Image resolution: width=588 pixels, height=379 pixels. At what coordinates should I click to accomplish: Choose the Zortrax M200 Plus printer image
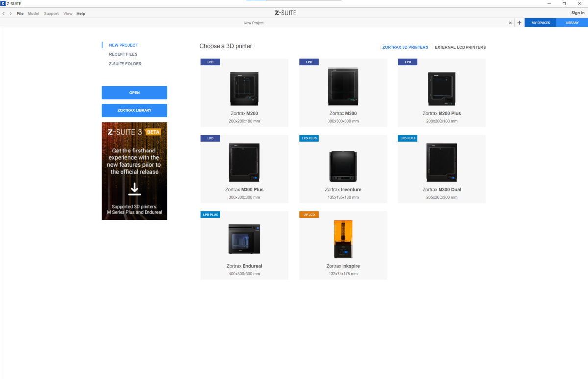click(x=441, y=88)
